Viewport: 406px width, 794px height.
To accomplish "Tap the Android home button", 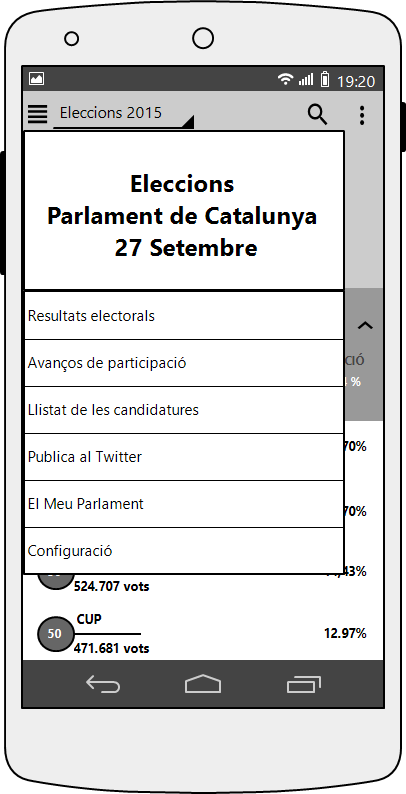I will (203, 684).
